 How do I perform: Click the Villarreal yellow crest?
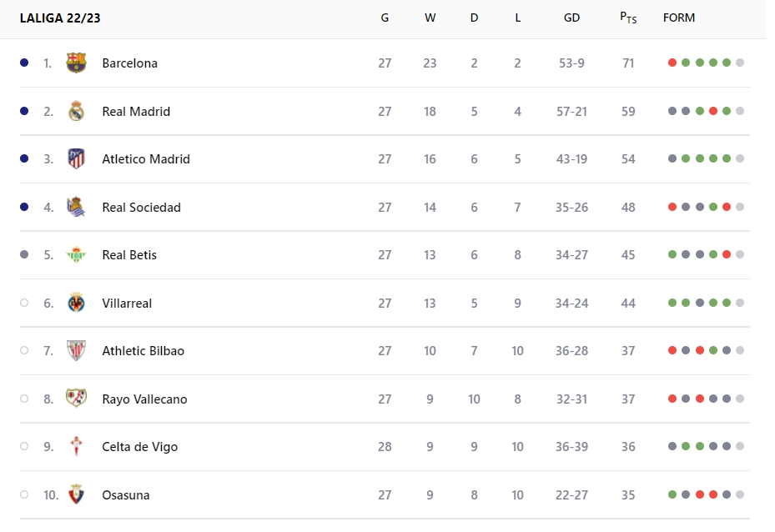(76, 304)
